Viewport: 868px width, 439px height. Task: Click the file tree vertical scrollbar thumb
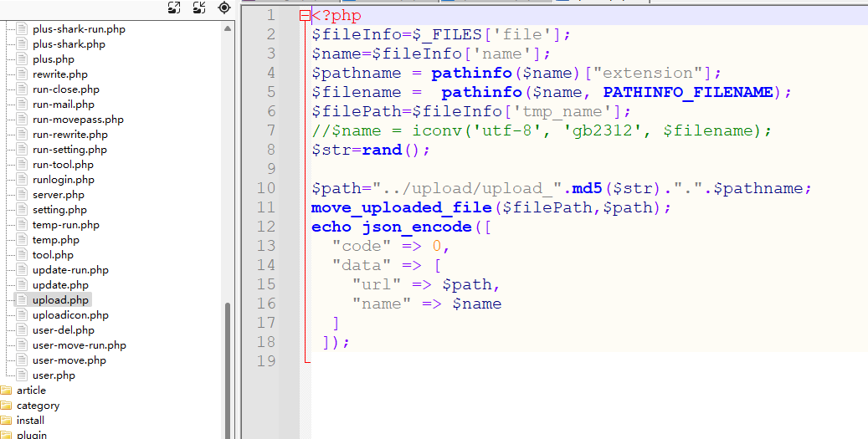[228, 370]
